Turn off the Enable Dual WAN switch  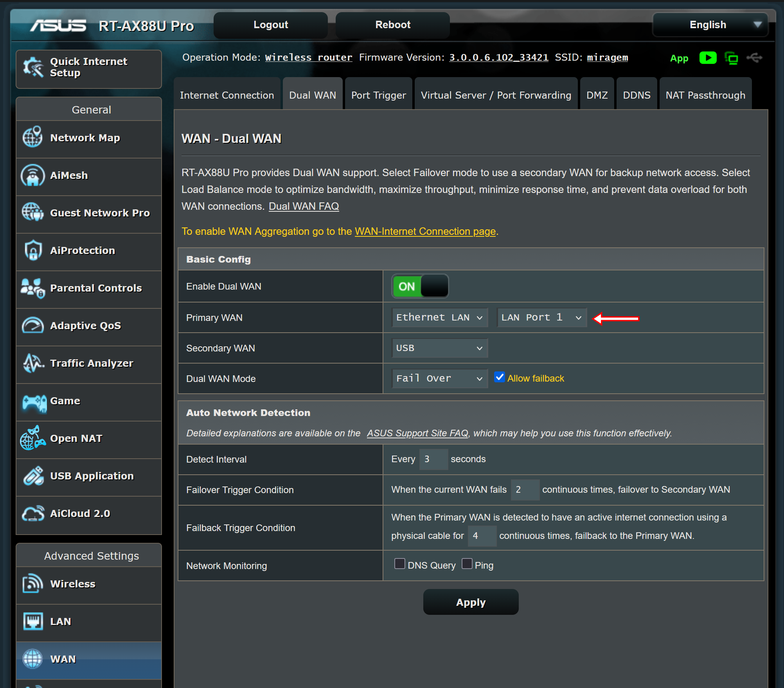420,286
